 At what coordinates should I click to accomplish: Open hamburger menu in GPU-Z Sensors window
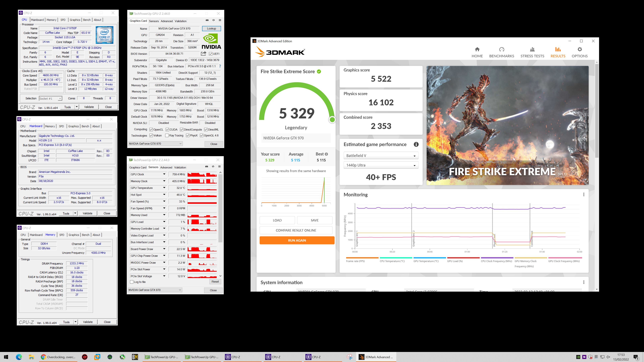coord(220,166)
